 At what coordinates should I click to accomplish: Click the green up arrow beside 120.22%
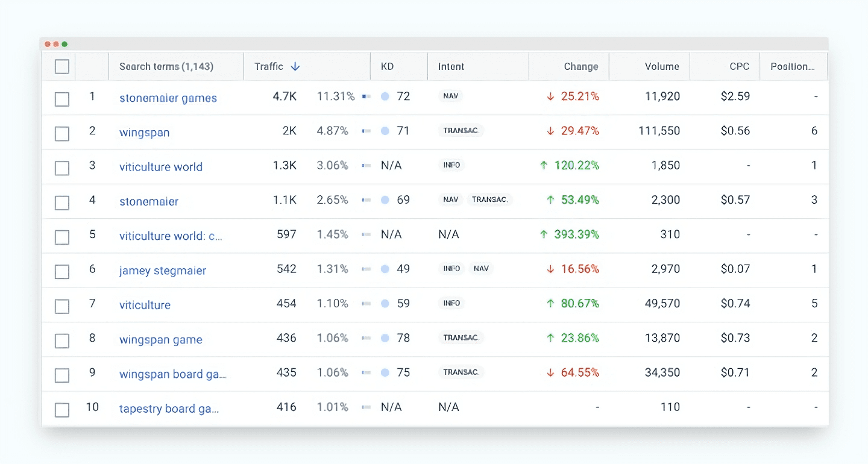pos(544,165)
